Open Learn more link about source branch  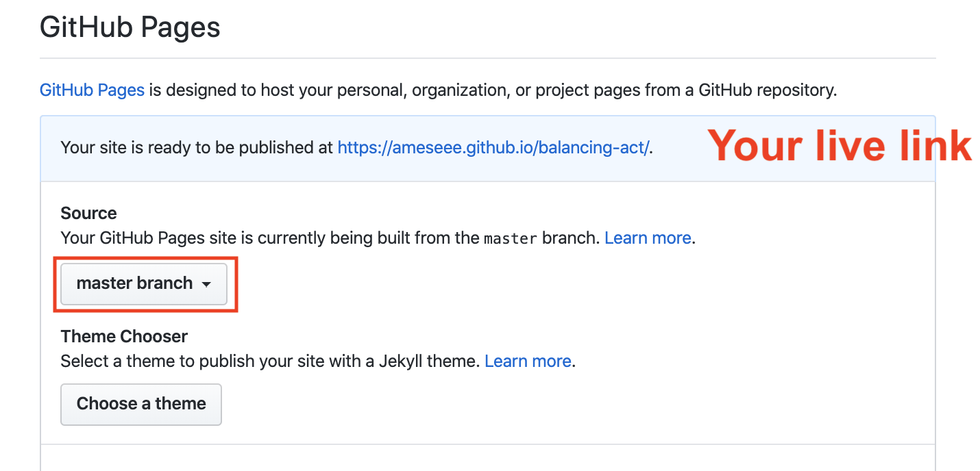pos(648,238)
